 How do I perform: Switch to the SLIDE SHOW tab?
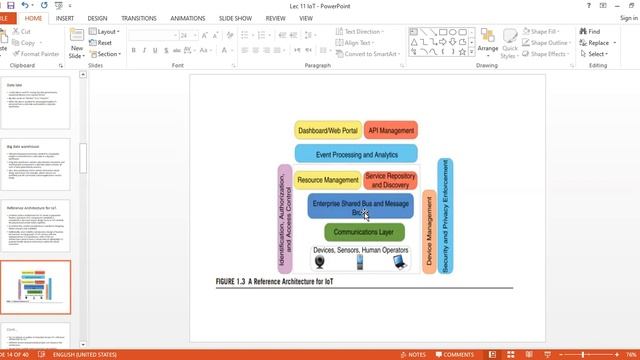(235, 18)
